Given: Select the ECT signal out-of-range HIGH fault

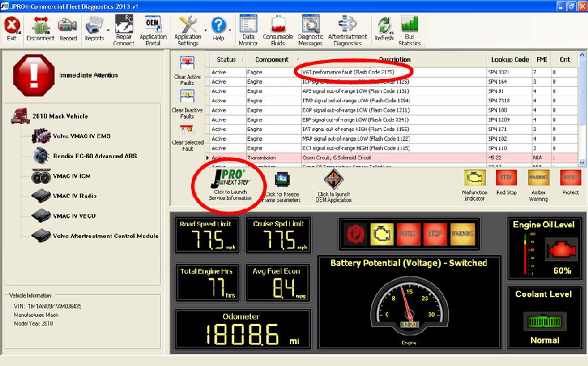Looking at the screenshot, I should pos(392,148).
